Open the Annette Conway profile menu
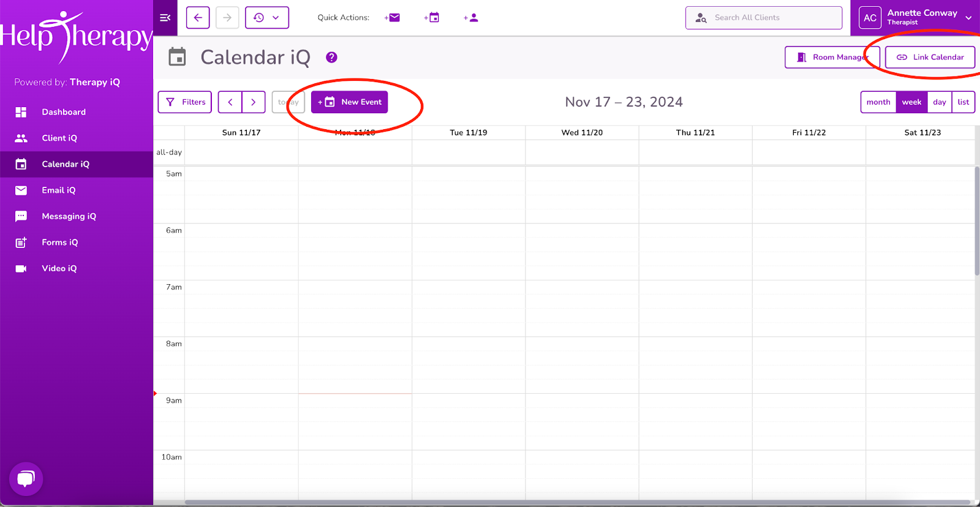 [x=916, y=18]
